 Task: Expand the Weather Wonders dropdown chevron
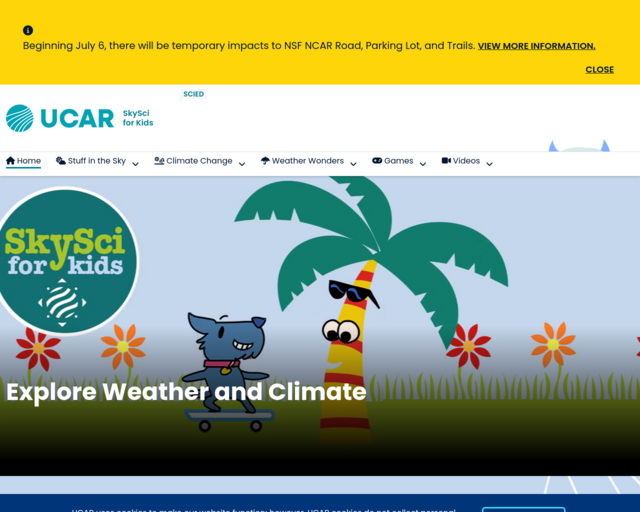pyautogui.click(x=353, y=164)
